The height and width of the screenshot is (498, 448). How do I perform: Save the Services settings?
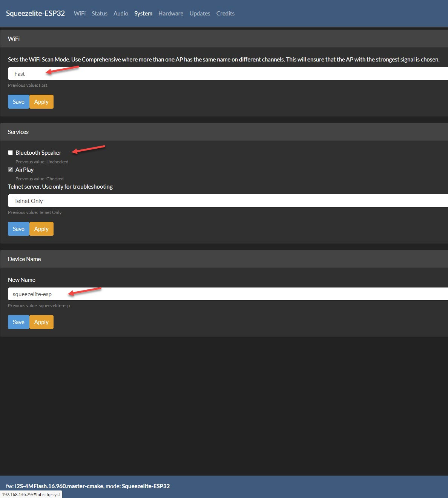click(x=18, y=229)
